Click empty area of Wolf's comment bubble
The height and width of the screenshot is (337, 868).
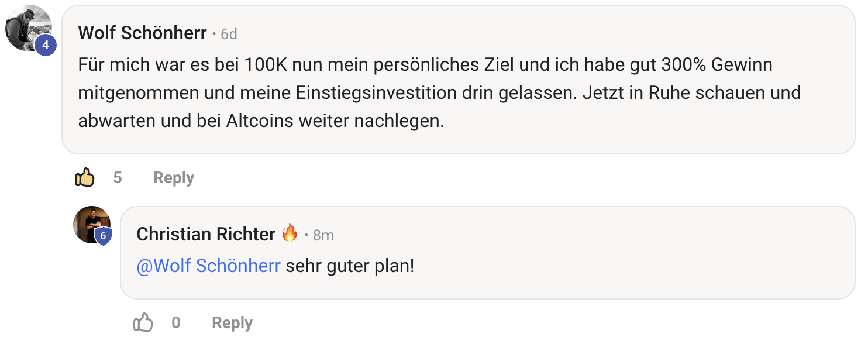point(643,129)
